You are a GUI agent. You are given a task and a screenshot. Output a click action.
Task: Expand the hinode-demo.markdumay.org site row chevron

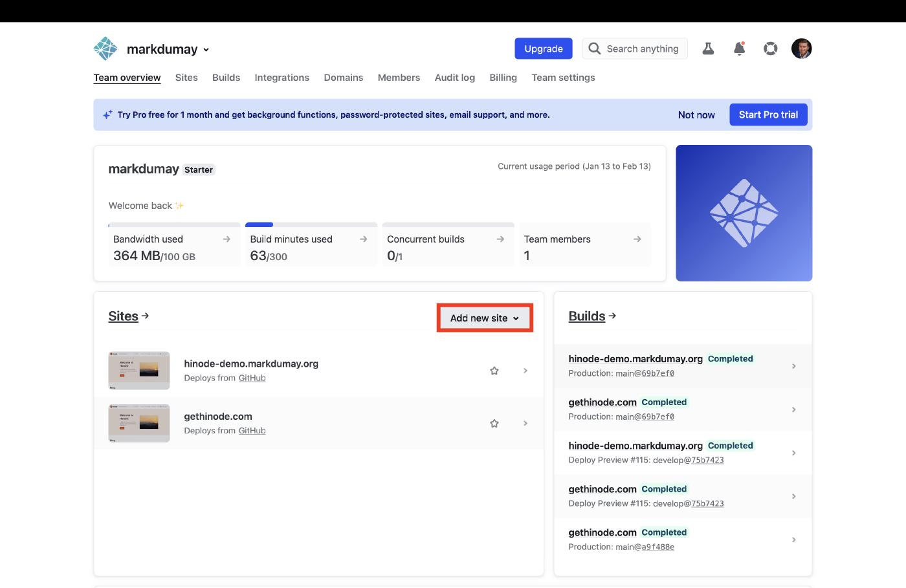click(x=525, y=371)
